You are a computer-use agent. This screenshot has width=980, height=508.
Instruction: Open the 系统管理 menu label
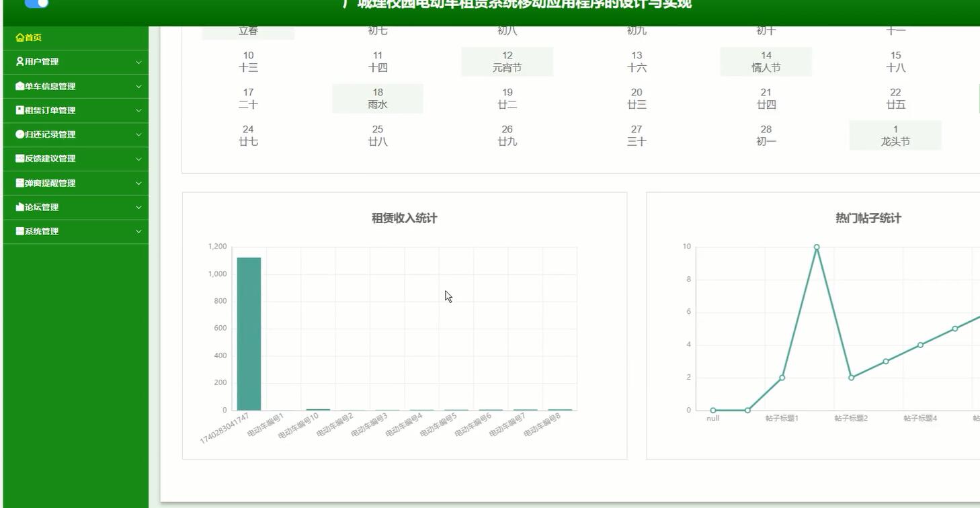point(42,231)
